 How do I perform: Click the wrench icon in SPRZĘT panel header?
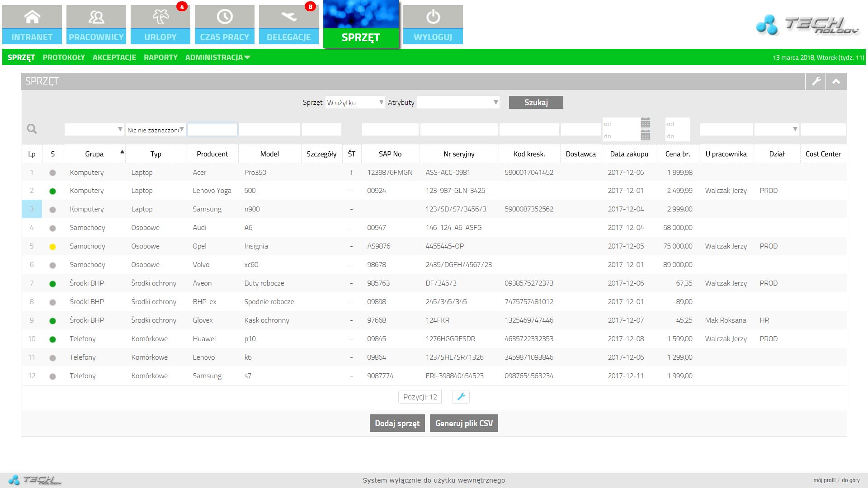click(x=816, y=81)
